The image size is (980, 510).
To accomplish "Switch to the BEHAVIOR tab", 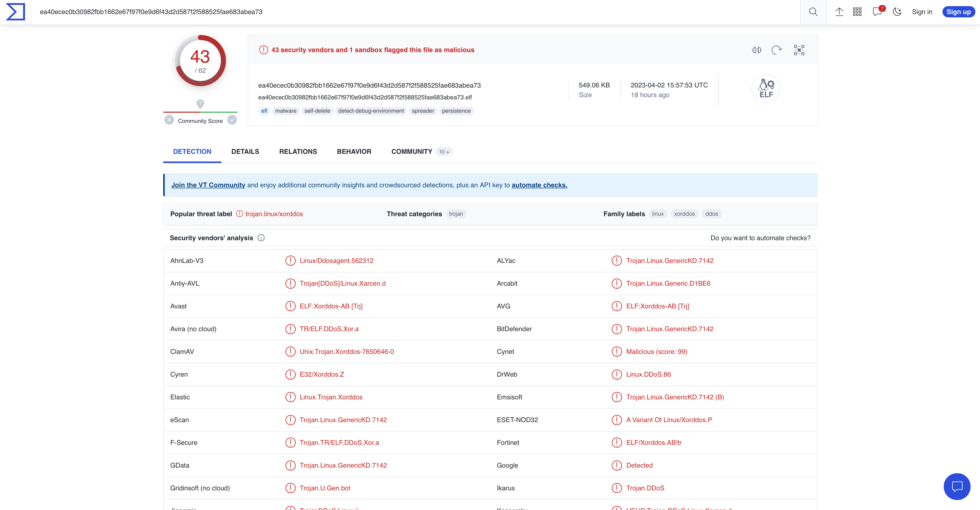I will (x=354, y=152).
